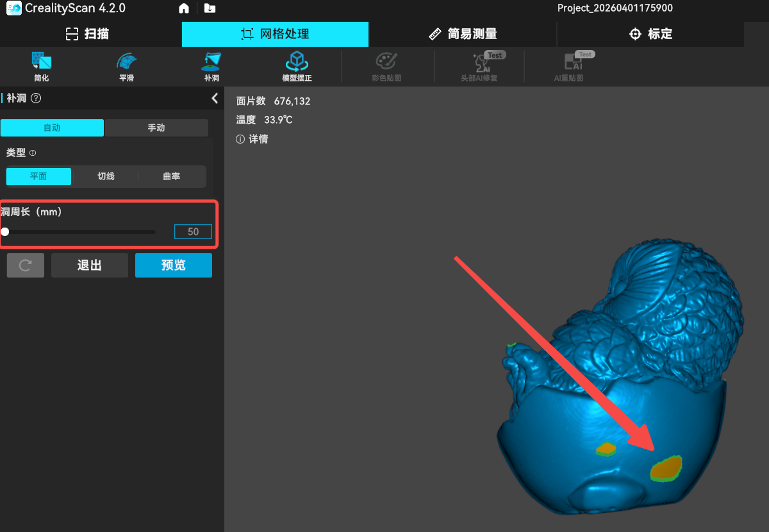Click the Preview (预览) button
The image size is (769, 532).
pos(173,265)
